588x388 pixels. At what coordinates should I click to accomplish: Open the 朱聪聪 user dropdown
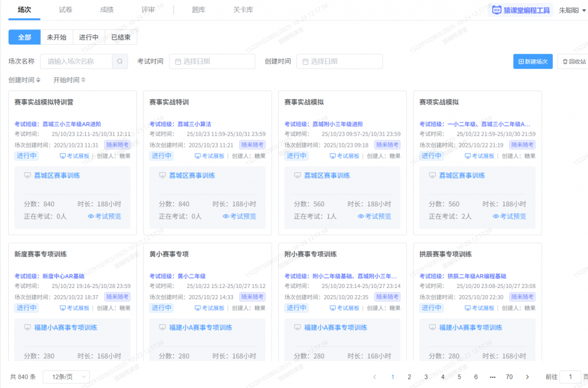pyautogui.click(x=572, y=10)
